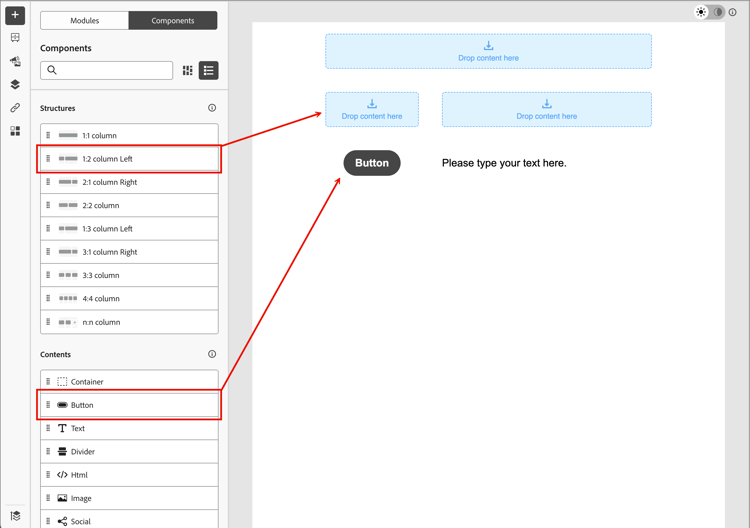Select the Button content component
This screenshot has height=528, width=750.
point(129,405)
